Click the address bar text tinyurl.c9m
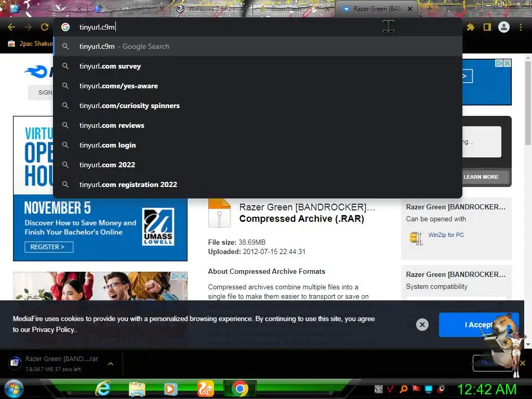 tap(97, 27)
